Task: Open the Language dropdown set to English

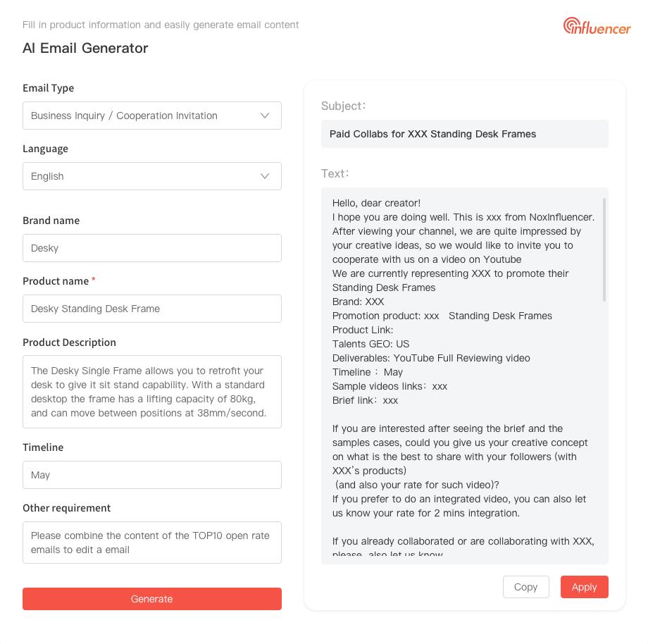Action: [x=152, y=176]
